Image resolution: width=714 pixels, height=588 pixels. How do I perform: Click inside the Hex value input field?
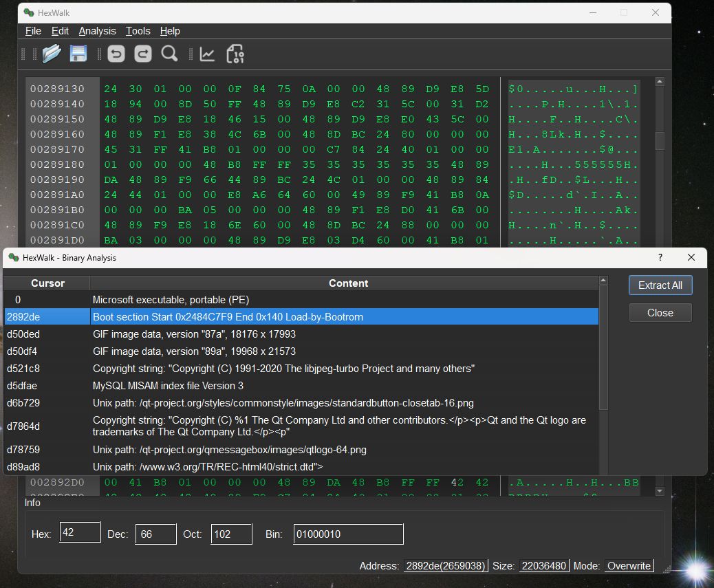tap(80, 532)
